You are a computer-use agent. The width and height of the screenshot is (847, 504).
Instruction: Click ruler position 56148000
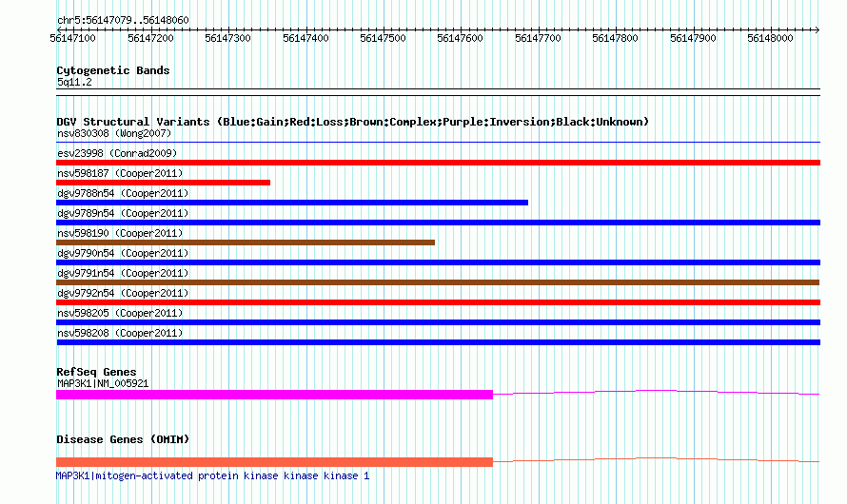770,38
